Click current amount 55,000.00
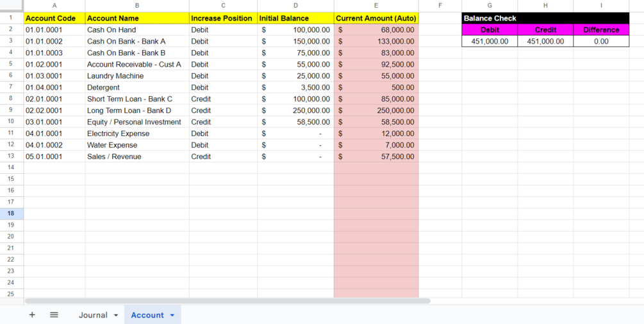This screenshot has height=324, width=644. [x=376, y=76]
